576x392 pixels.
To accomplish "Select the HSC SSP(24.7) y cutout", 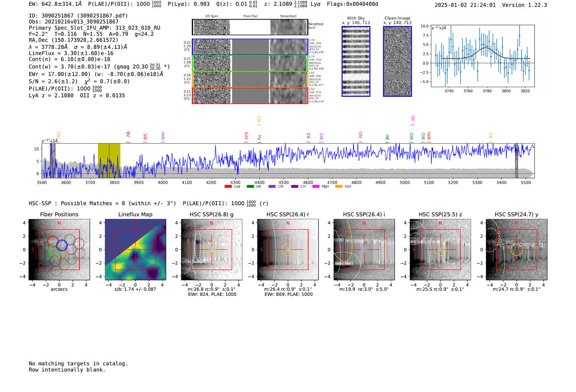I will pos(517,250).
